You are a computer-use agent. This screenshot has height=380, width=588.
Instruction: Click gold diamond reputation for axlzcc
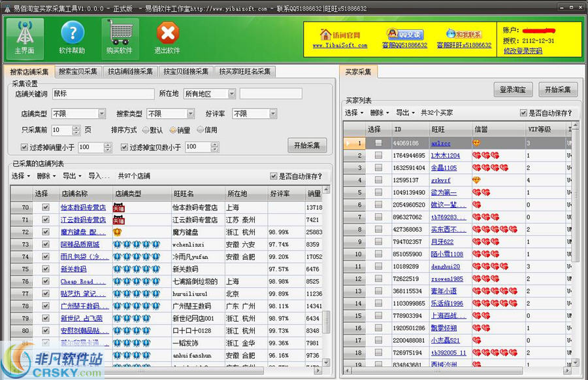[476, 143]
